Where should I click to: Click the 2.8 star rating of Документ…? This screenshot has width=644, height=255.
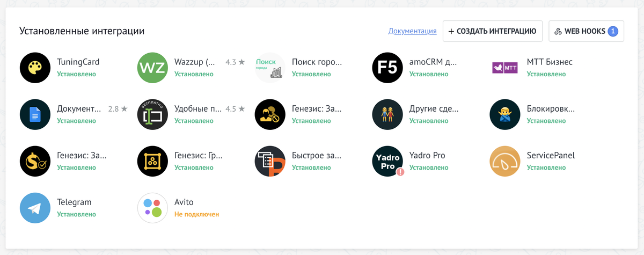point(118,109)
